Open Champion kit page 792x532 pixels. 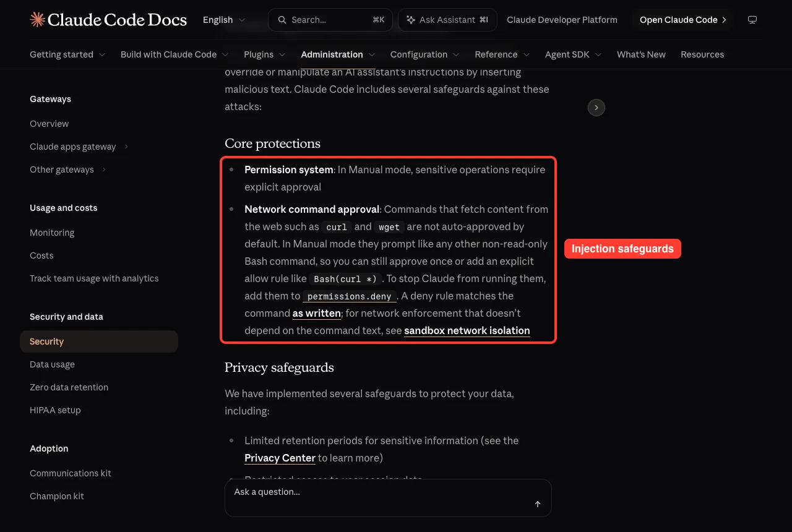click(x=57, y=496)
